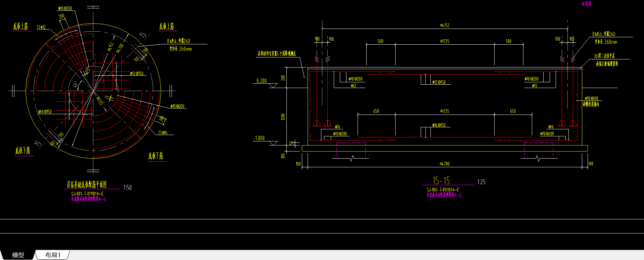Select the 73Φ12 rebar label
The image size is (644, 260).
pyautogui.click(x=41, y=27)
